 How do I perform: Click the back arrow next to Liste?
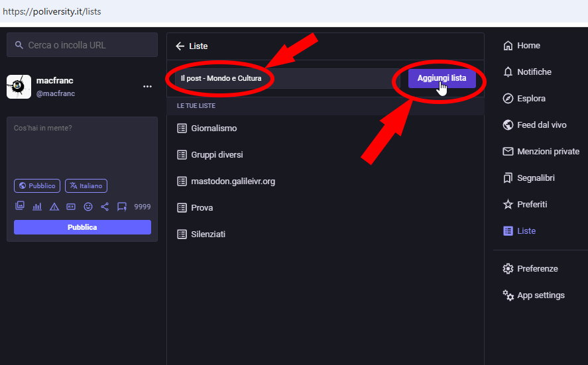[180, 46]
